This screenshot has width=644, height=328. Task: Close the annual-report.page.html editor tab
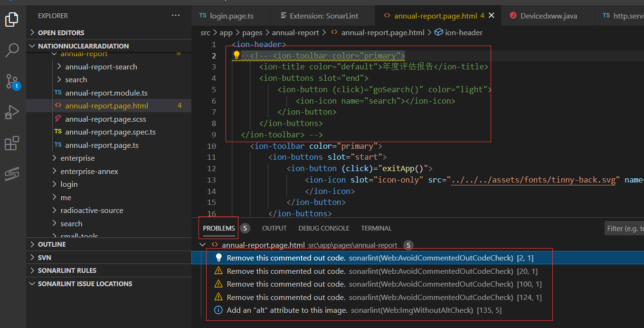pyautogui.click(x=492, y=16)
